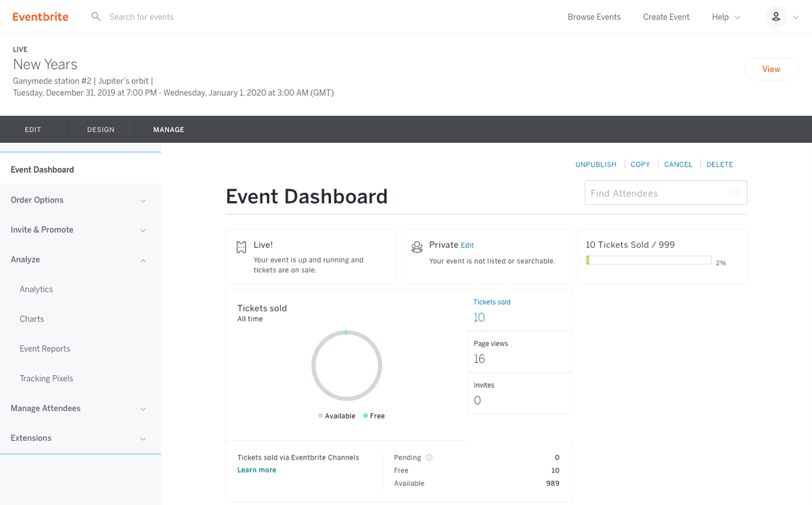
Task: Select the MANAGE tab
Action: pyautogui.click(x=168, y=129)
